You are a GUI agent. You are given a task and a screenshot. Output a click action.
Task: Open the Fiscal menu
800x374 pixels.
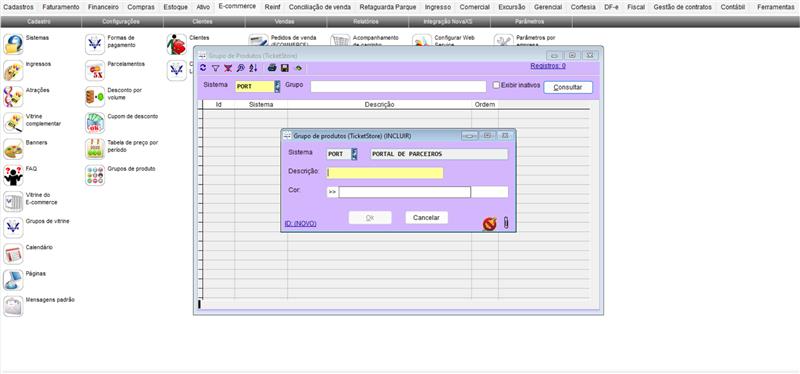coord(636,7)
